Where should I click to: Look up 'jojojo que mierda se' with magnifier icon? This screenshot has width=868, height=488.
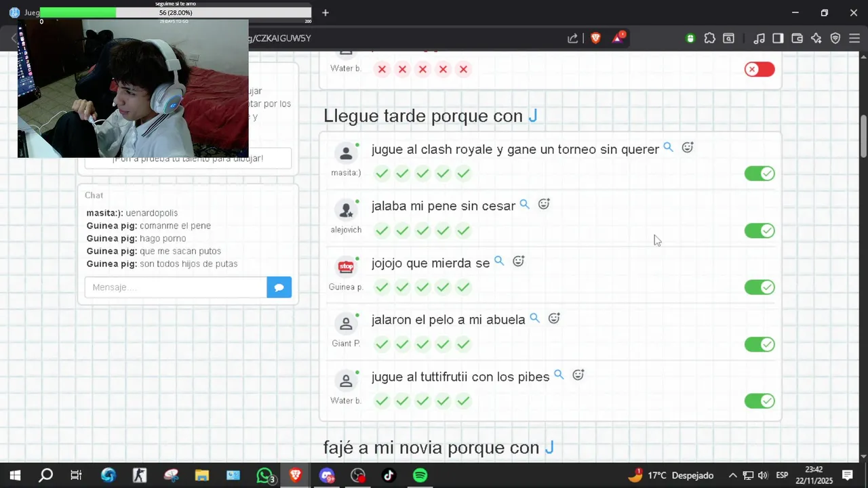[x=499, y=261]
